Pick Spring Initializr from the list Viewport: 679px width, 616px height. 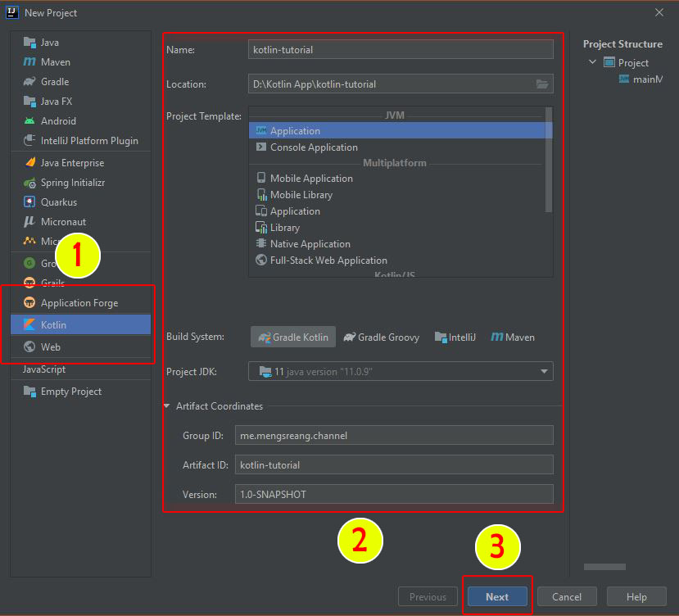80,183
